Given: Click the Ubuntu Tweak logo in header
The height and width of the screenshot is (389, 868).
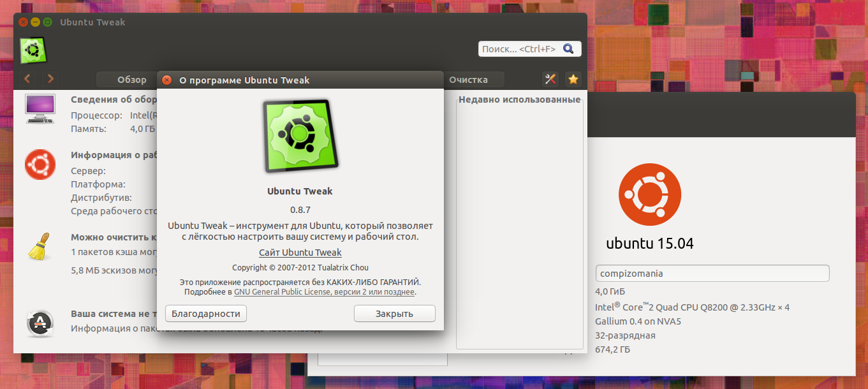Looking at the screenshot, I should [33, 50].
